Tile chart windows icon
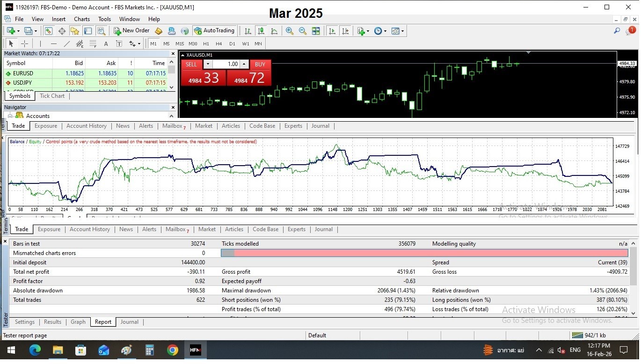Image resolution: width=641 pixels, height=364 pixels. click(316, 31)
